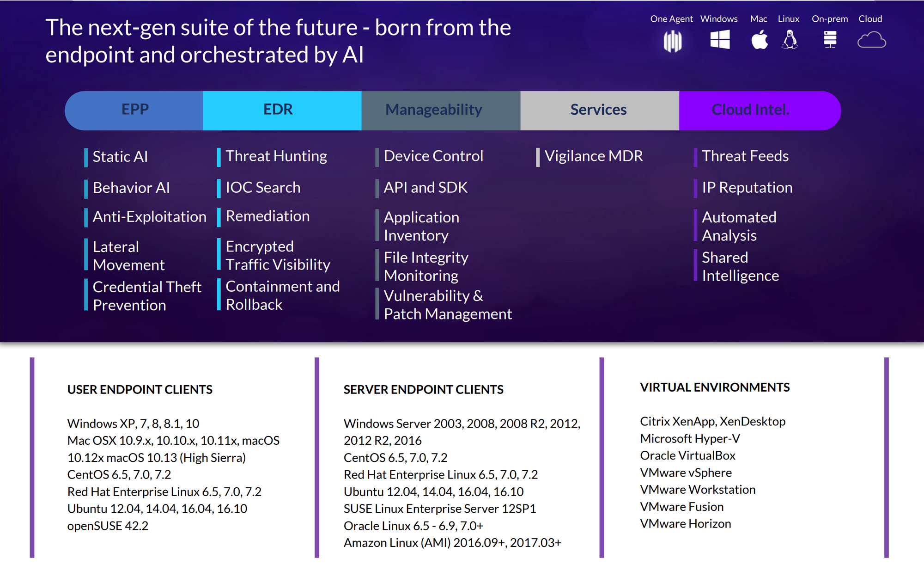The width and height of the screenshot is (924, 571).
Task: Click the IP Reputation entry
Action: 747,188
